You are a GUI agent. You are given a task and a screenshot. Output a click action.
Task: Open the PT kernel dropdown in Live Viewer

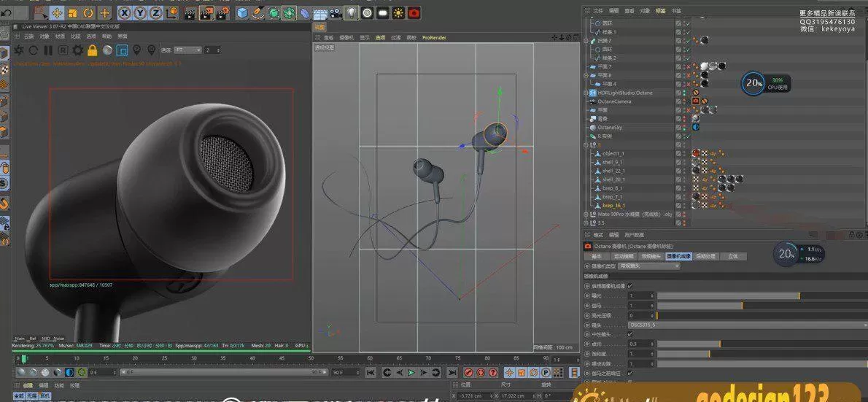point(186,50)
